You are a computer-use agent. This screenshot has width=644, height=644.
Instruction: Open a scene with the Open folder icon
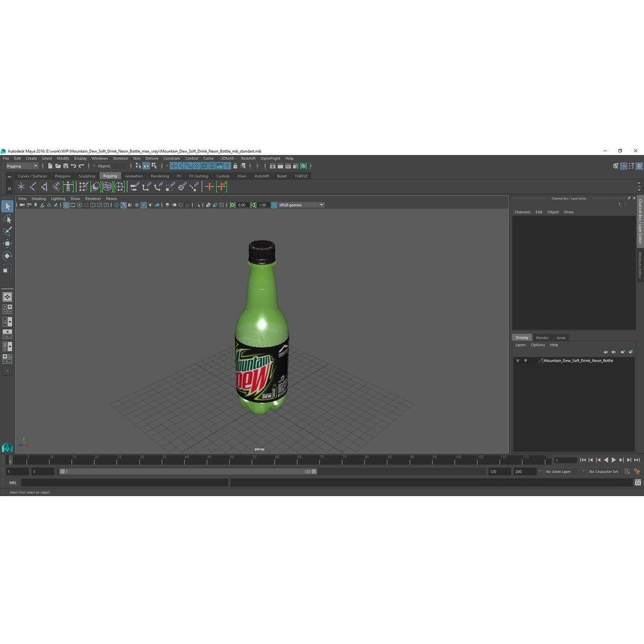(58, 166)
